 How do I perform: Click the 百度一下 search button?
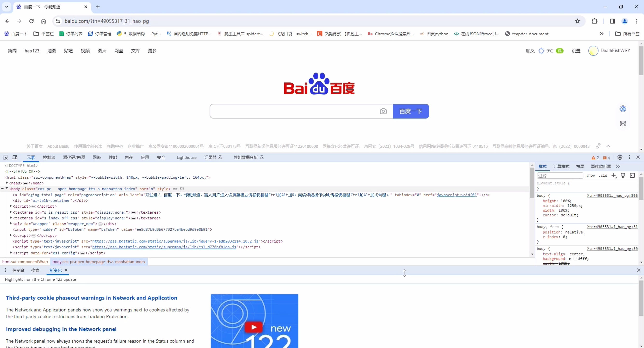(410, 111)
